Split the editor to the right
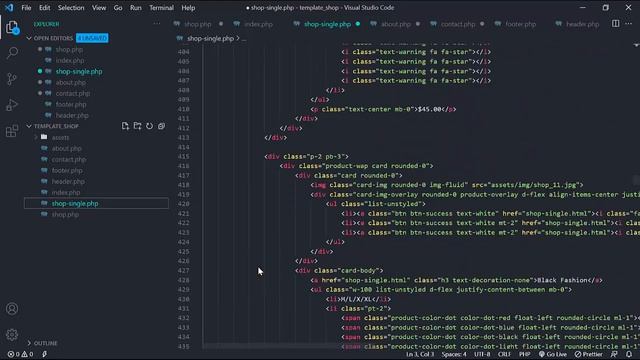Viewport: 640px width, 360px height. [616, 24]
